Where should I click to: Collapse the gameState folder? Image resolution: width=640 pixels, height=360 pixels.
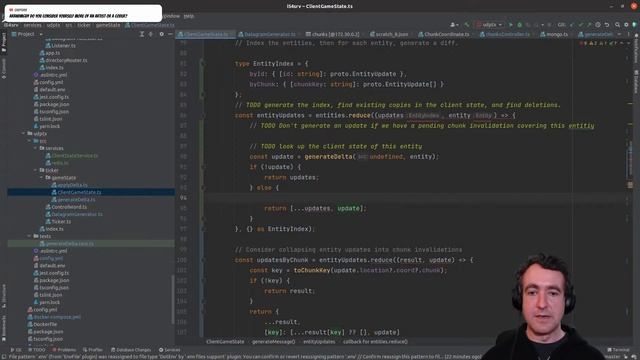point(42,178)
